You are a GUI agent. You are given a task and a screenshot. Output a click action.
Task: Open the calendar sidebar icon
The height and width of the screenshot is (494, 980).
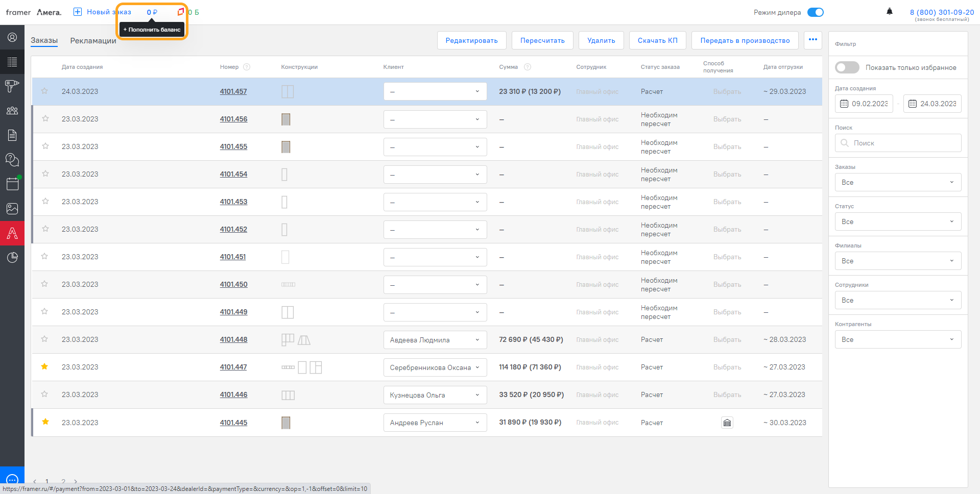click(x=12, y=184)
